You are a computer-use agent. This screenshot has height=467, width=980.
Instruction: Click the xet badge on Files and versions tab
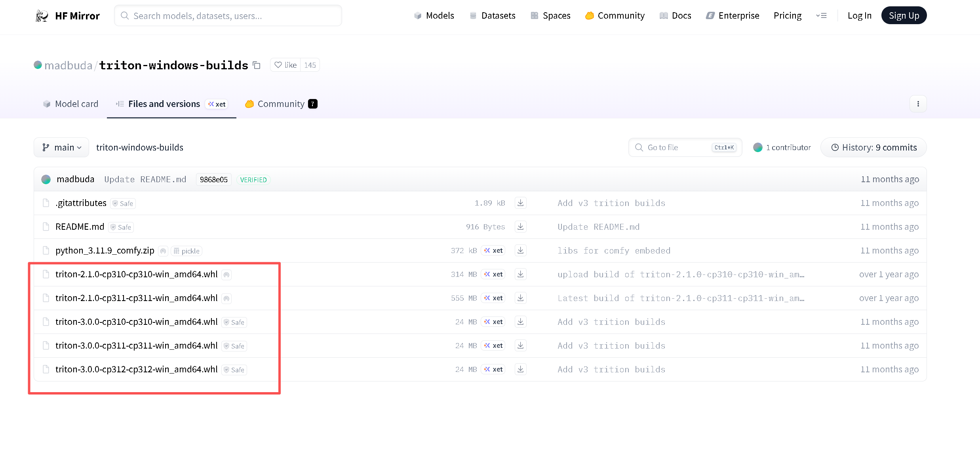pyautogui.click(x=217, y=104)
